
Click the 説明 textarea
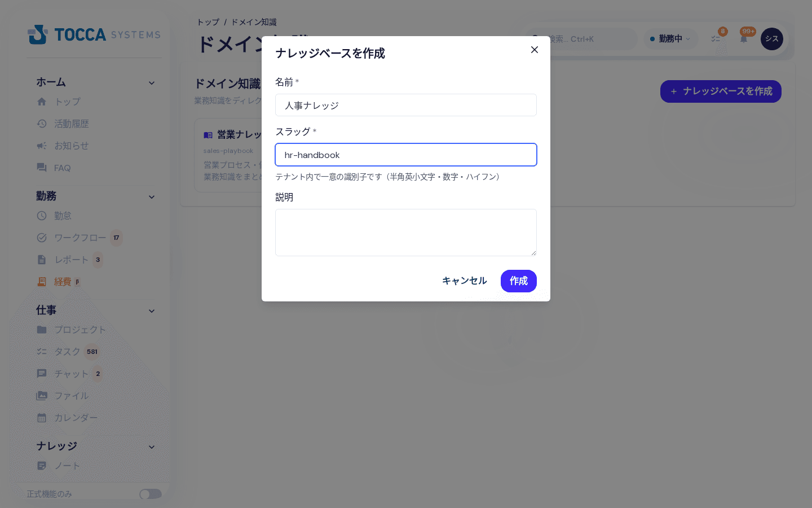(x=406, y=233)
